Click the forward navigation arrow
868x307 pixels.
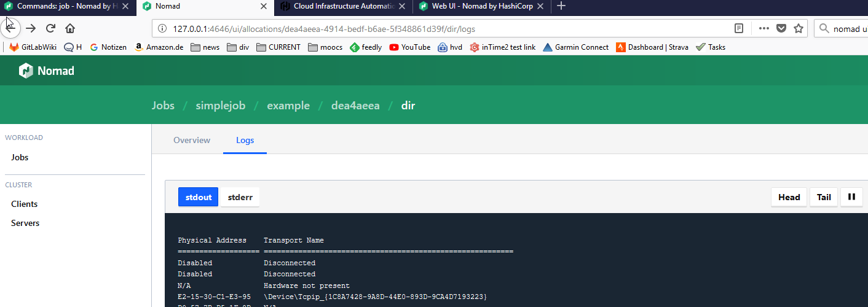pos(31,28)
